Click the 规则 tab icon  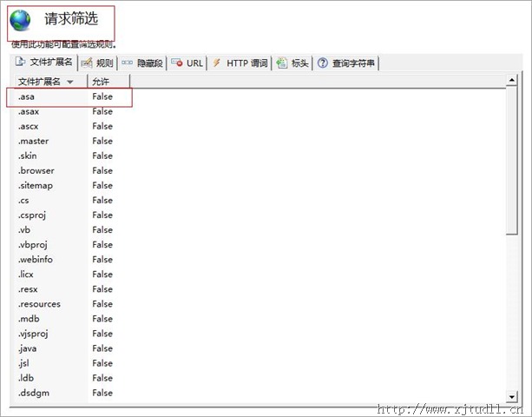[87, 63]
